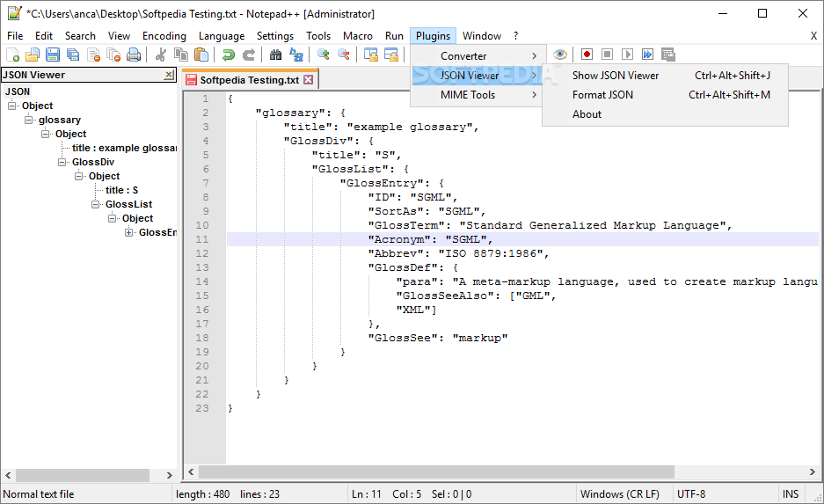Image resolution: width=824 pixels, height=504 pixels.
Task: Select the Softpedia Testing.txt tab
Action: coord(250,80)
